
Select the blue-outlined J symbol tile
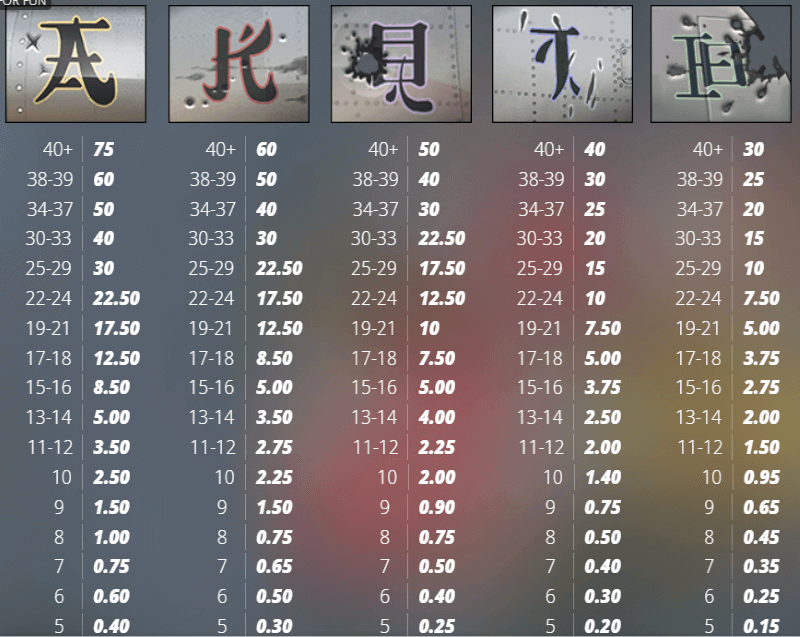point(562,64)
